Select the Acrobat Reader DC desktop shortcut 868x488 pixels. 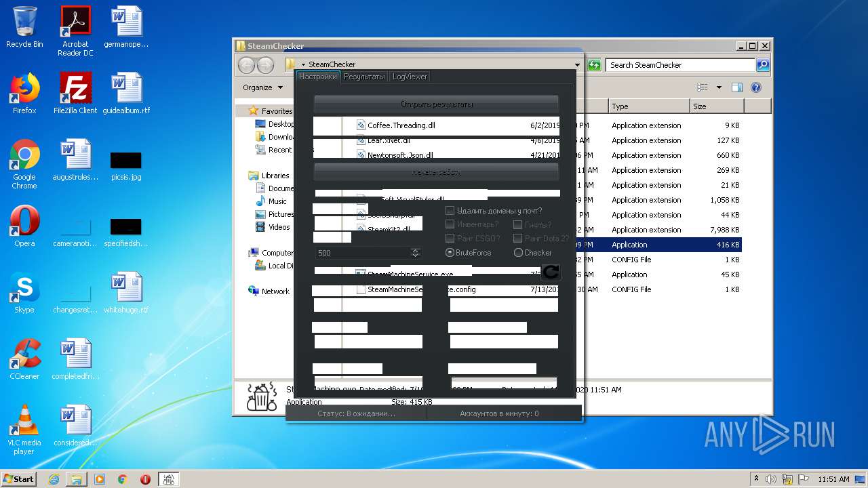[x=75, y=31]
